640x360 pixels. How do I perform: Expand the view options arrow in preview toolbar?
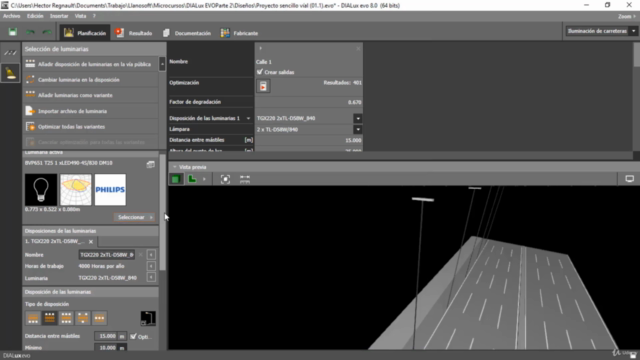coord(204,179)
